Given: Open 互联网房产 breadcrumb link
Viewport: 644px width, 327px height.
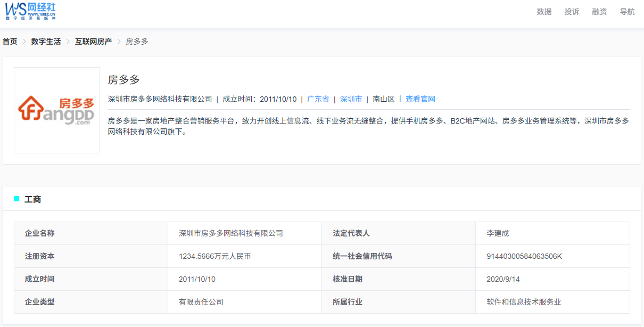Looking at the screenshot, I should 93,42.
